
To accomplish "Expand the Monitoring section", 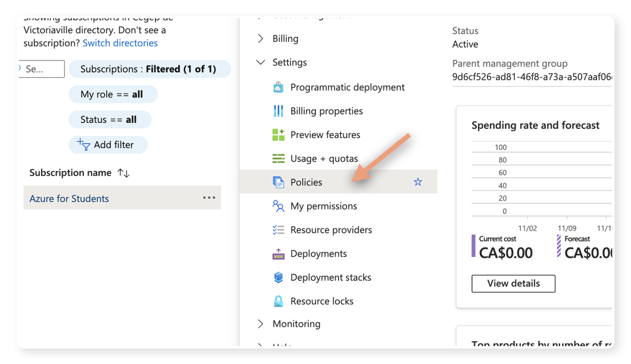I will [x=260, y=324].
